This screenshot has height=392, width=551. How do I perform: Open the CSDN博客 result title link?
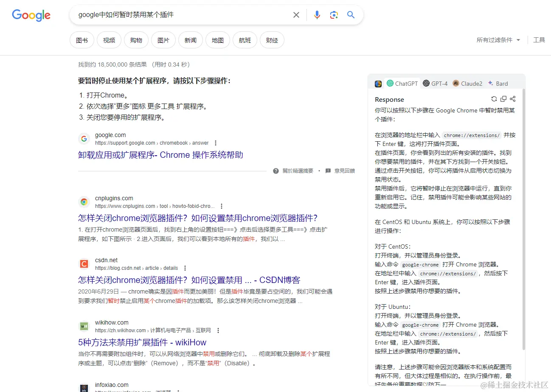pyautogui.click(x=189, y=280)
